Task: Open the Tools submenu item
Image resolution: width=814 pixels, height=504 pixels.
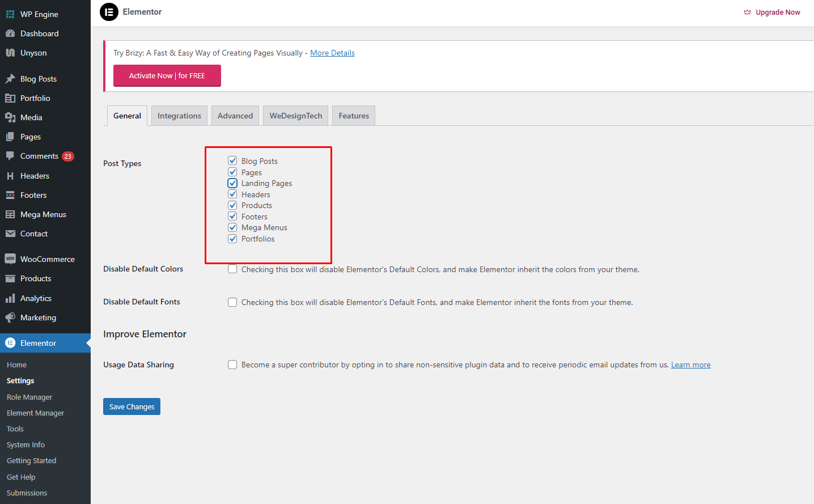Action: point(15,429)
